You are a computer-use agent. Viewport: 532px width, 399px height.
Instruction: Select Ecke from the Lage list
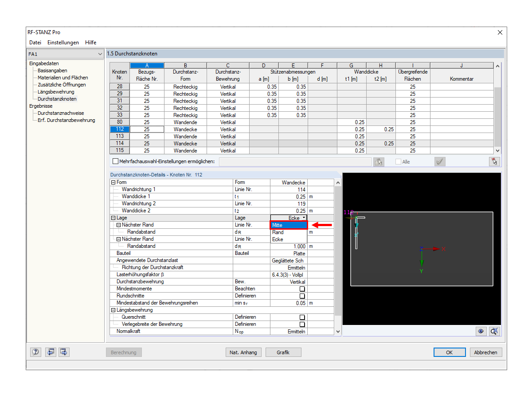tap(289, 239)
